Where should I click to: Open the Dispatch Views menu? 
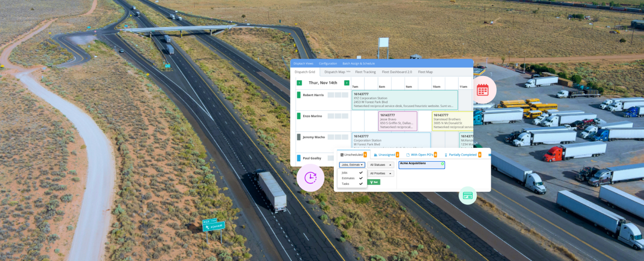click(303, 64)
